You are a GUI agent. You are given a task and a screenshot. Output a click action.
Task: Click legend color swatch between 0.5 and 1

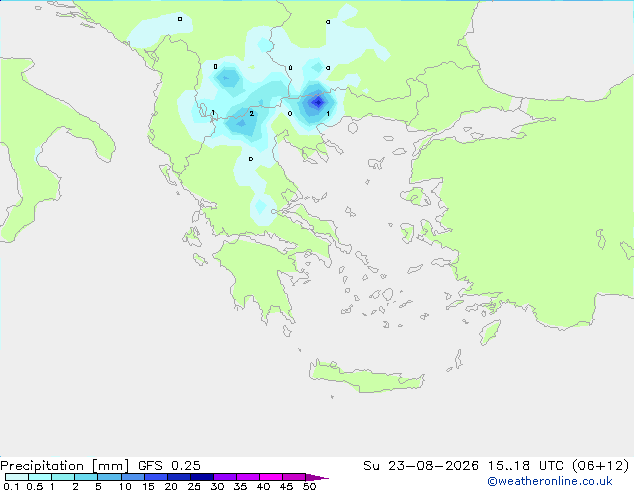40,477
